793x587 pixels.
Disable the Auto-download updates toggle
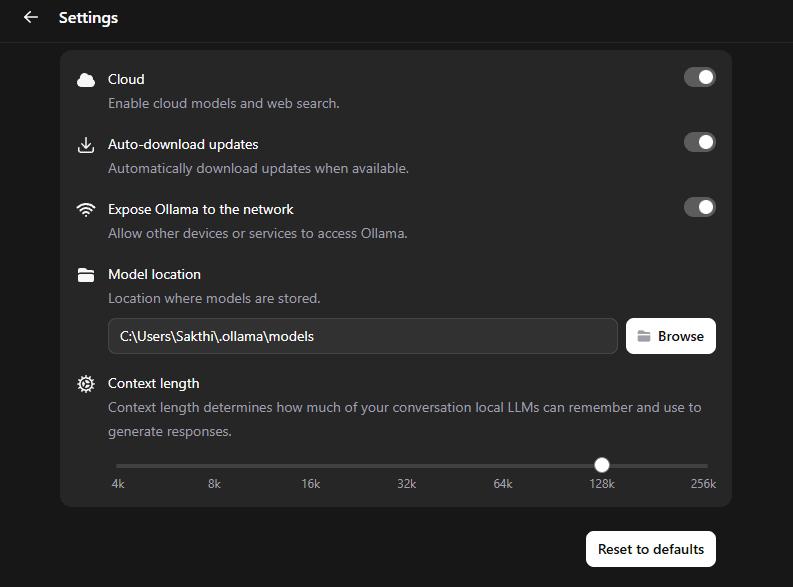click(x=699, y=142)
